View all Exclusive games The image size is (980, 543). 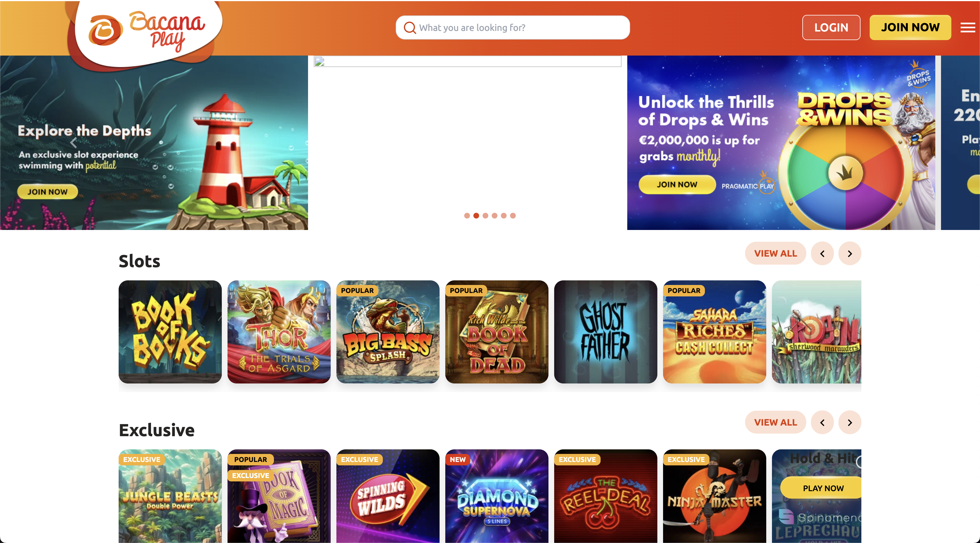click(775, 422)
